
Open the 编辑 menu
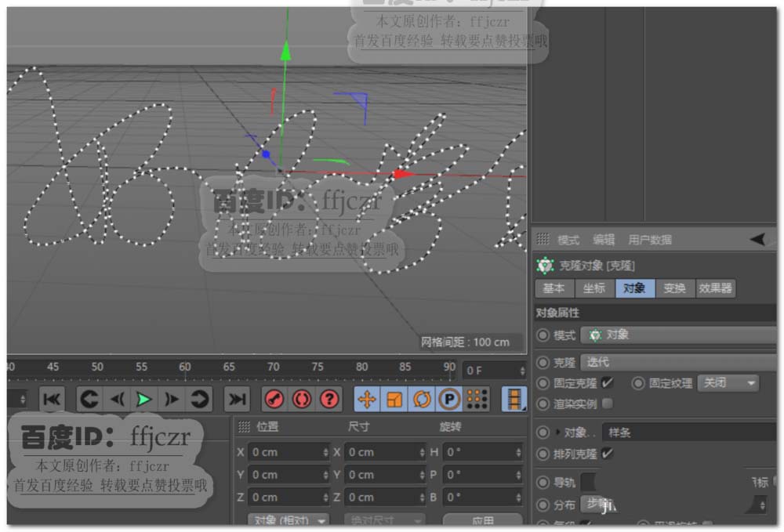tap(604, 240)
